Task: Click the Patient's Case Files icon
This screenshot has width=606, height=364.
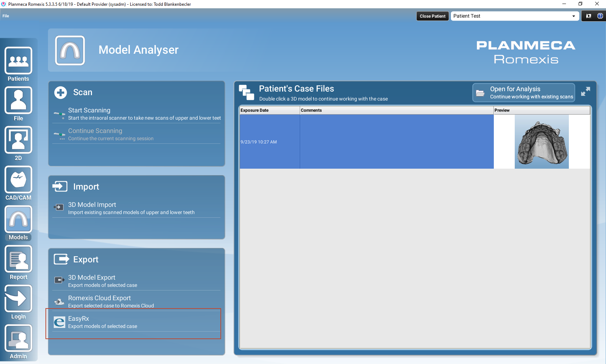Action: pyautogui.click(x=247, y=93)
